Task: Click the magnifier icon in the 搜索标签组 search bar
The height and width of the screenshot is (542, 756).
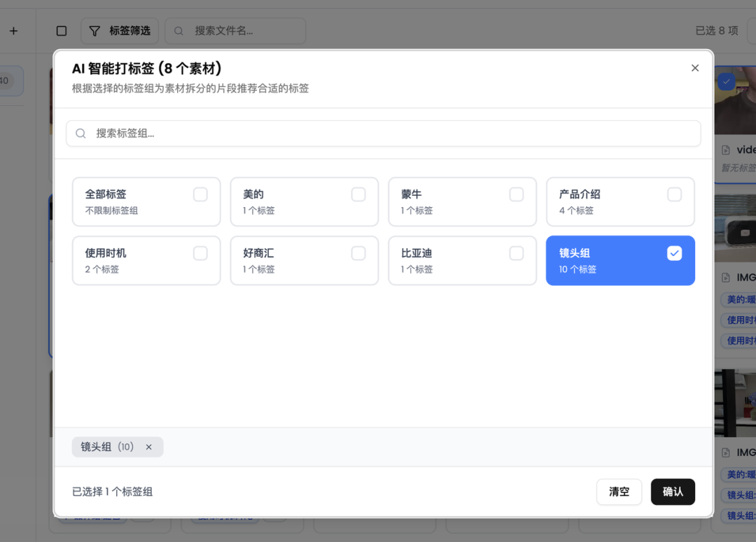Action: [x=80, y=133]
